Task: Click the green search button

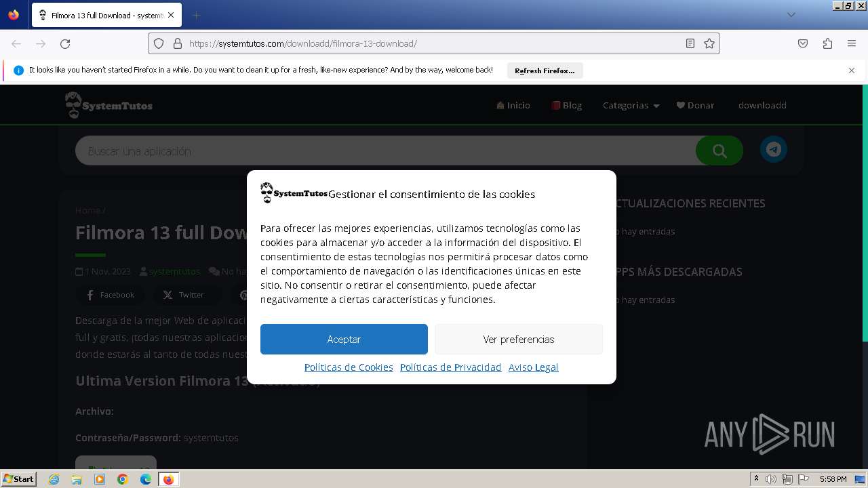Action: [x=719, y=150]
